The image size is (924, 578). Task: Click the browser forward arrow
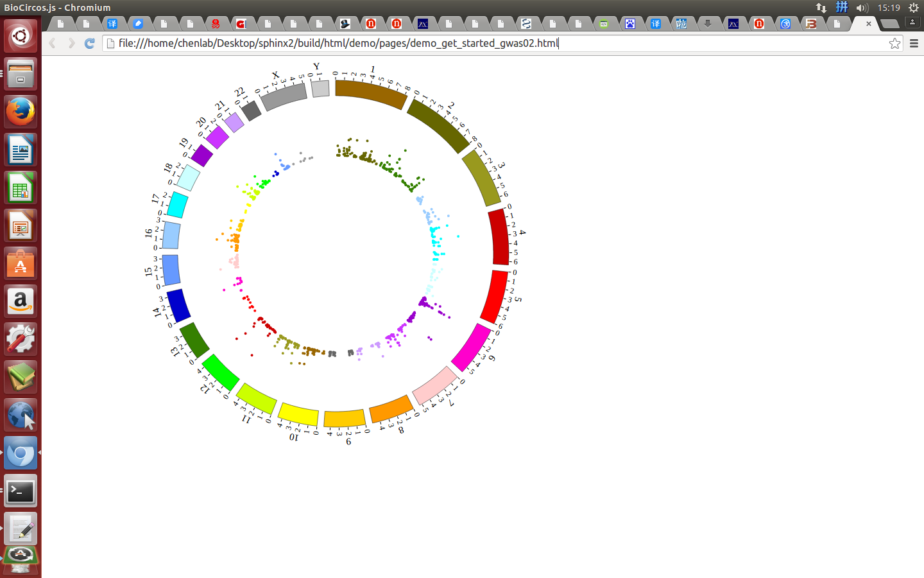coord(71,43)
